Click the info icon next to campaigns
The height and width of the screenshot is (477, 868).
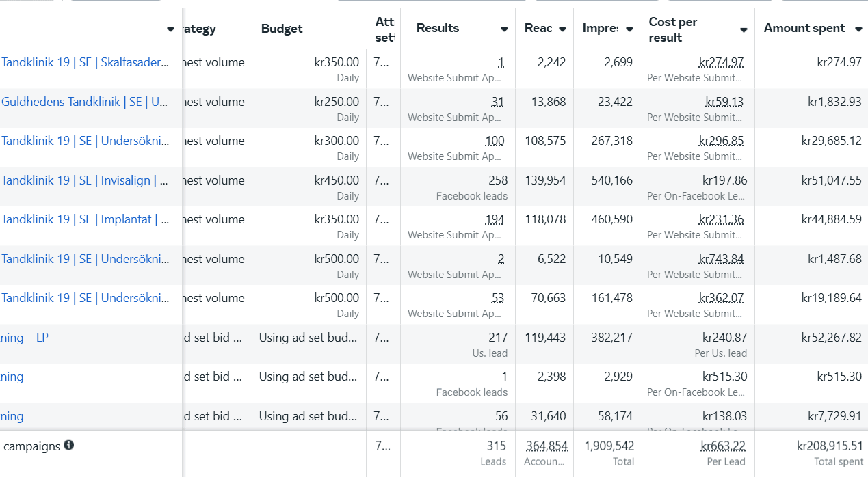pos(68,446)
